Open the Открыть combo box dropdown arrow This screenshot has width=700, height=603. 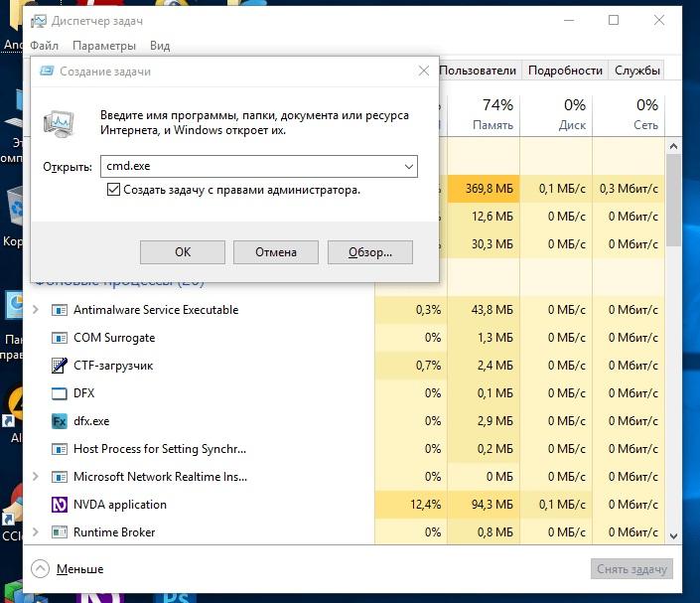pos(408,167)
